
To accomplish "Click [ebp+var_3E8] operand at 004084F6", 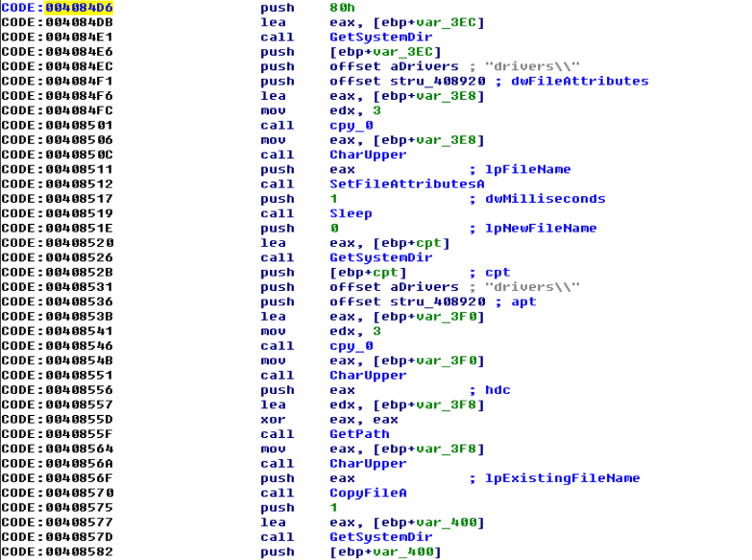I will [x=428, y=96].
